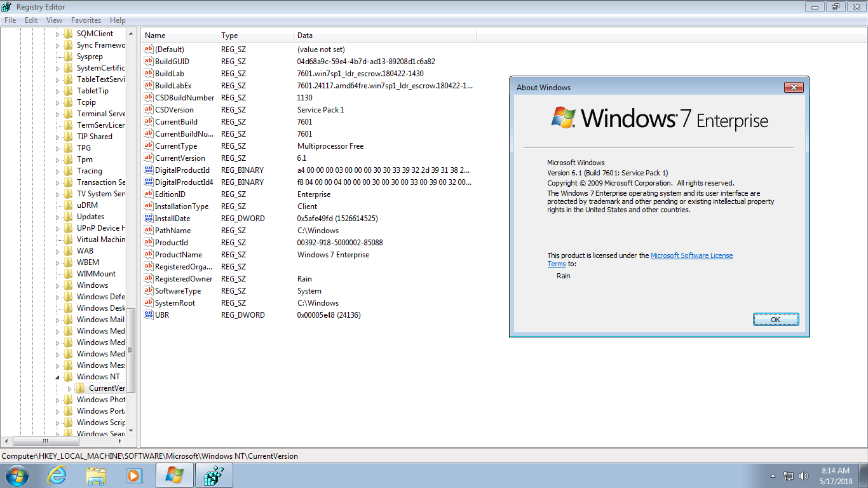868x488 pixels.
Task: Click the uDRM folder icon
Action: 69,205
